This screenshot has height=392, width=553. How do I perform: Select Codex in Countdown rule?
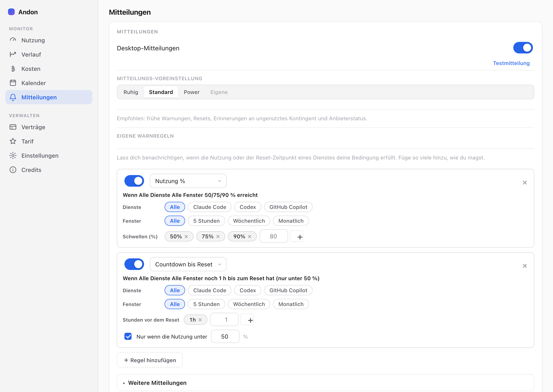coord(248,290)
